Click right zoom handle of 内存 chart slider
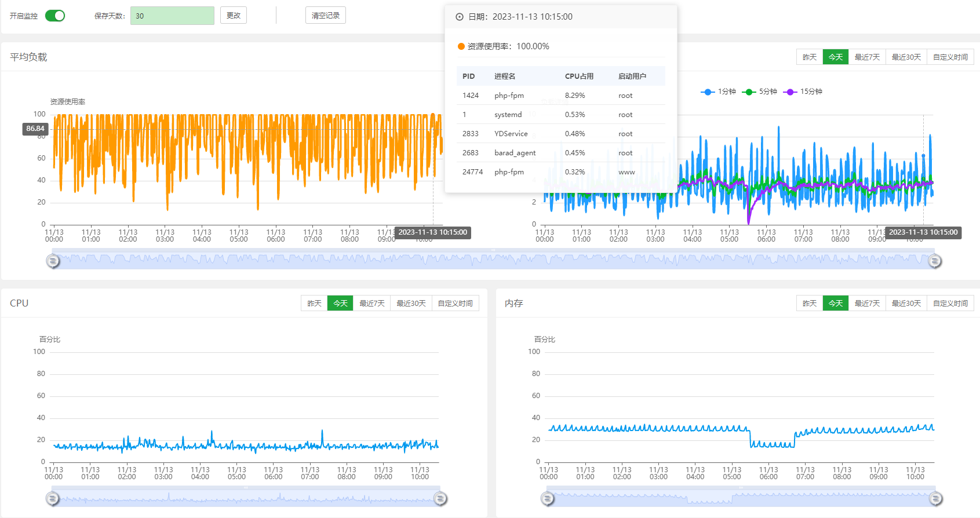Viewport: 980px width, 518px height. [936, 498]
